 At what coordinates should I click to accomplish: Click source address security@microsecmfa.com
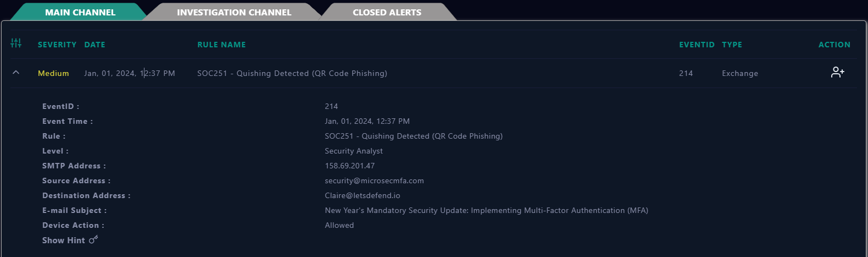tap(374, 181)
